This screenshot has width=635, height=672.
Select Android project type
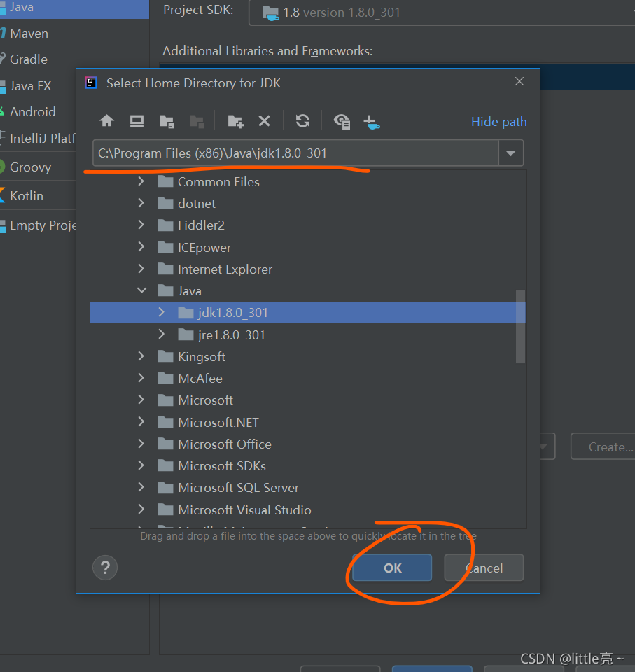click(37, 112)
